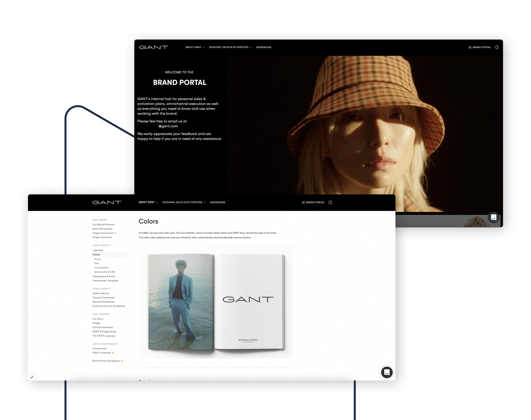
Task: Open Typography & Fonts page
Action: [104, 276]
